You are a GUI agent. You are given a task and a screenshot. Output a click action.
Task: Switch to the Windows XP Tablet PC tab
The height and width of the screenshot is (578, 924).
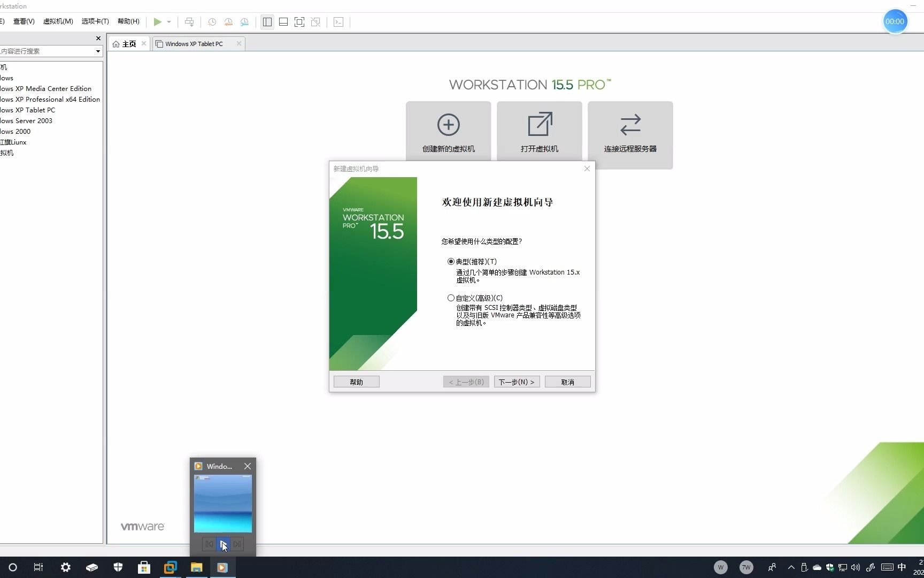pyautogui.click(x=194, y=44)
